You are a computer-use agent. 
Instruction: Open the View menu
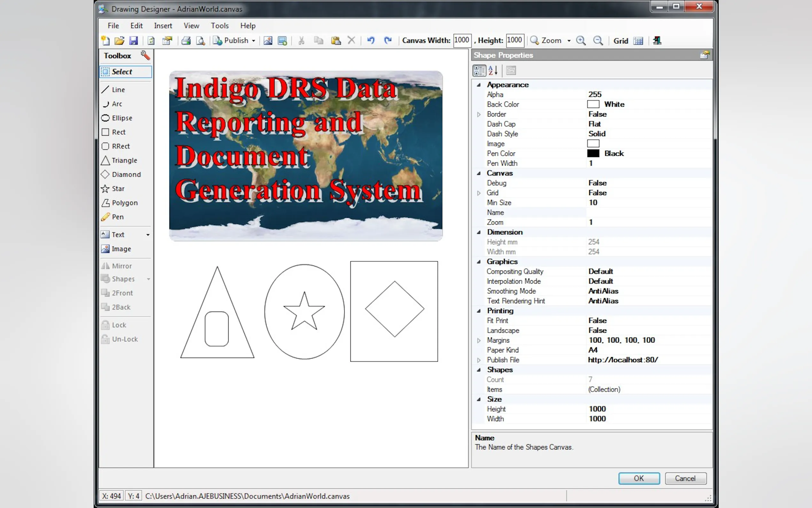coord(191,26)
